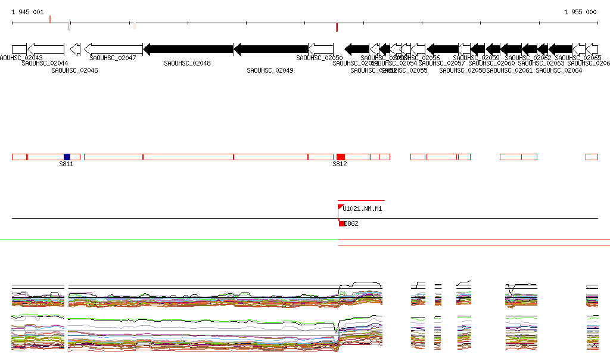Select the black SAOUHSC_02062 gene arrow
Image resolution: width=610 pixels, height=364 pixels.
point(530,49)
